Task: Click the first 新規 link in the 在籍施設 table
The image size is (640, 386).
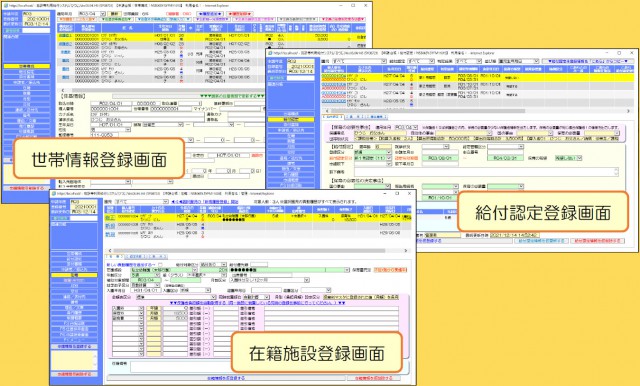Action: (110, 226)
